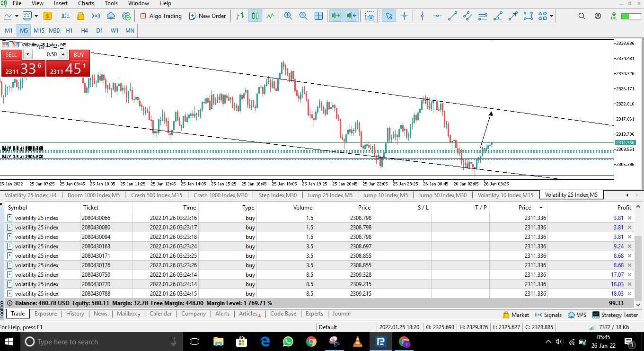Viewport: 644px width, 351px height.
Task: Switch to D1 timeframe
Action: click(x=99, y=30)
